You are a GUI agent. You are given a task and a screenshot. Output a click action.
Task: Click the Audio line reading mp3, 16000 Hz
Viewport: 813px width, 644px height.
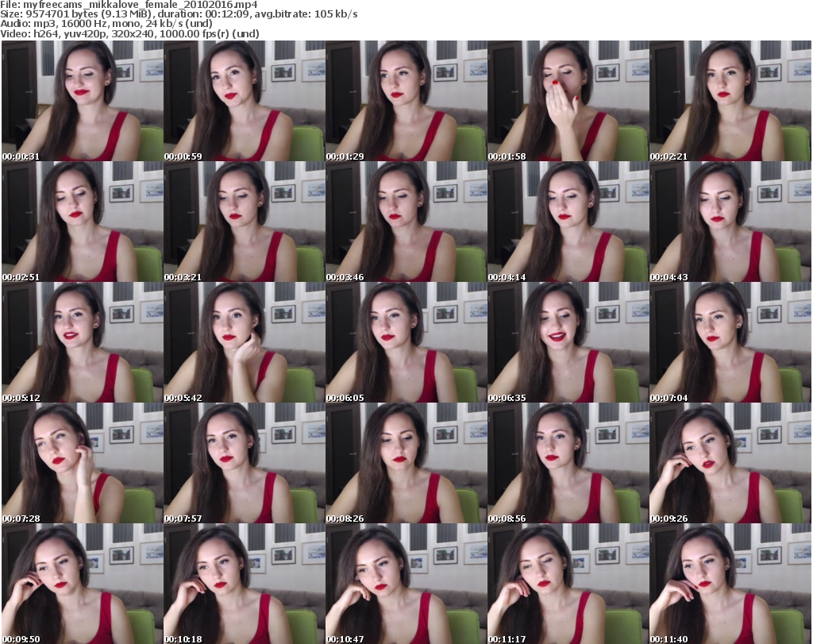pos(106,24)
